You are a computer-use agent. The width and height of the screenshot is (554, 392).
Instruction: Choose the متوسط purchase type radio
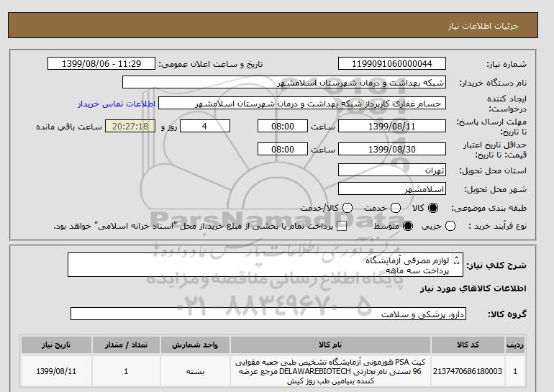(x=408, y=226)
